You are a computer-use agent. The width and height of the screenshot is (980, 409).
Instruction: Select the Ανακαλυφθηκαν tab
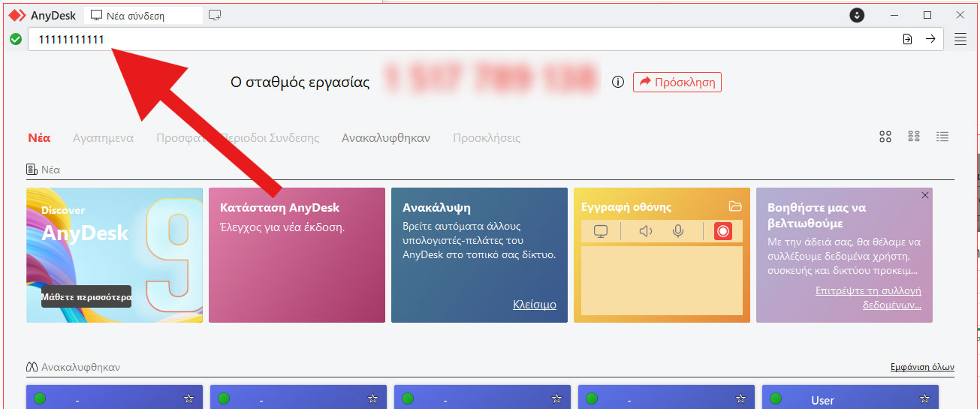[x=385, y=138]
